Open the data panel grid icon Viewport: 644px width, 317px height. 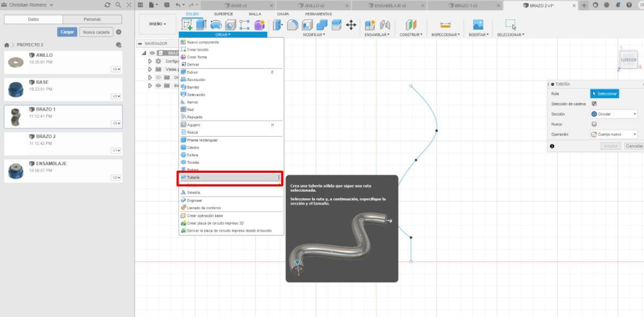141,5
